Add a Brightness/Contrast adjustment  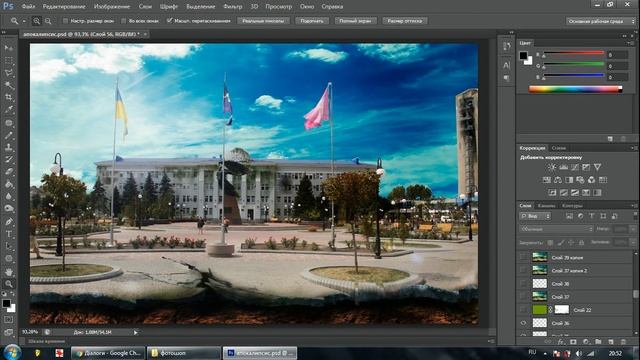[x=552, y=167]
